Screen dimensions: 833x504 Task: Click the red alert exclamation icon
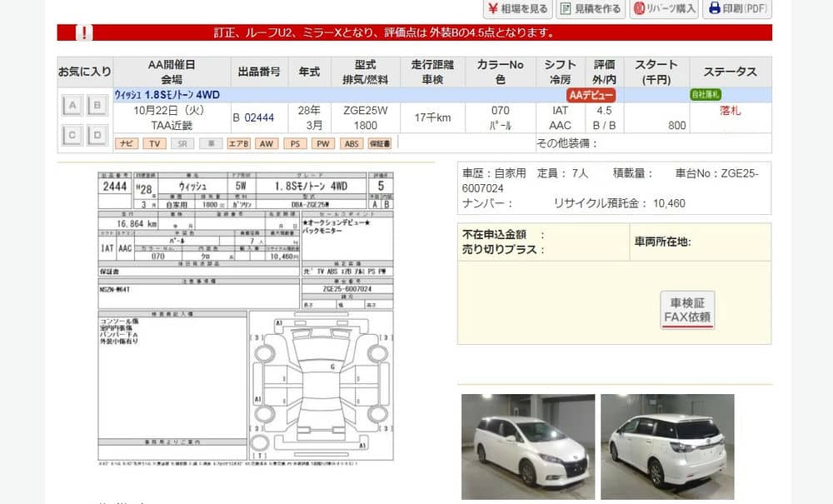click(84, 32)
